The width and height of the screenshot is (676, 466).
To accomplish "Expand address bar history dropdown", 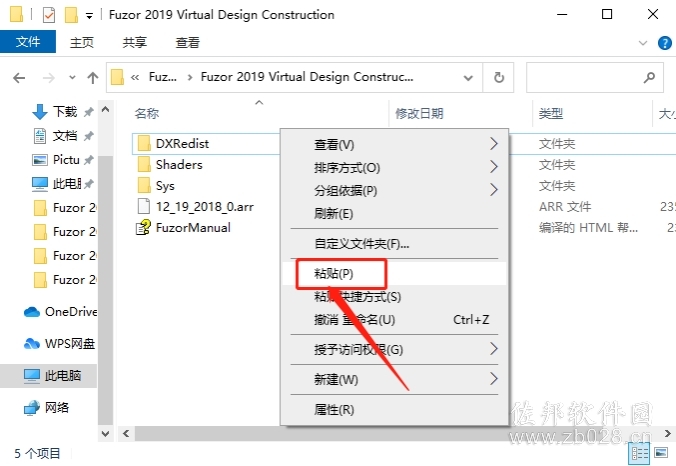I will (468, 78).
